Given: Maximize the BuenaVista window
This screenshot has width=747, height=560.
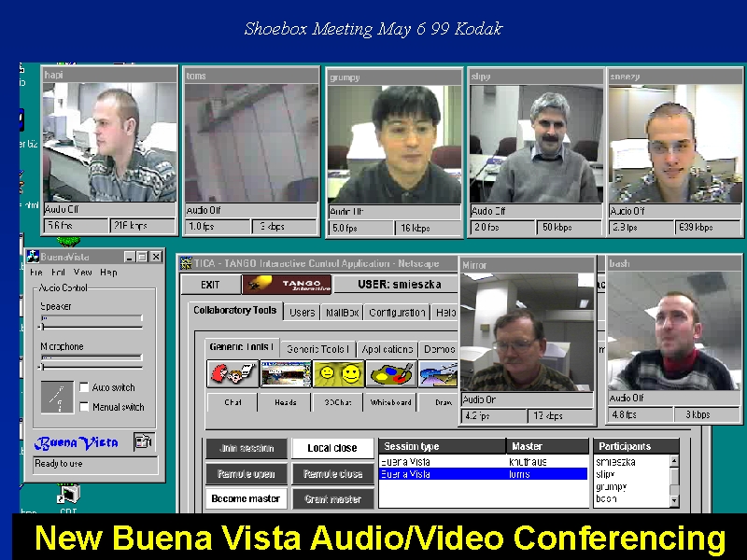Looking at the screenshot, I should 143,257.
